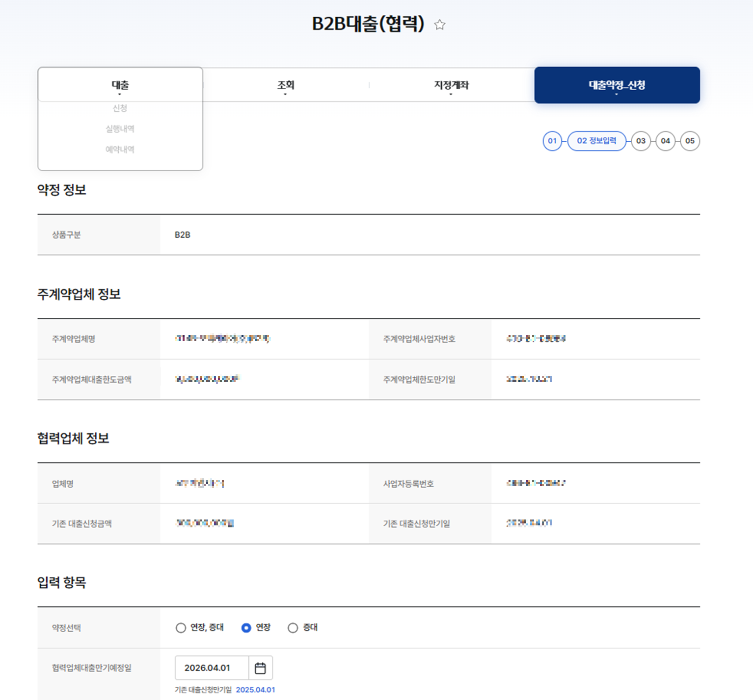
Task: Click the 사업자등록번호 label cell
Action: pos(430,484)
